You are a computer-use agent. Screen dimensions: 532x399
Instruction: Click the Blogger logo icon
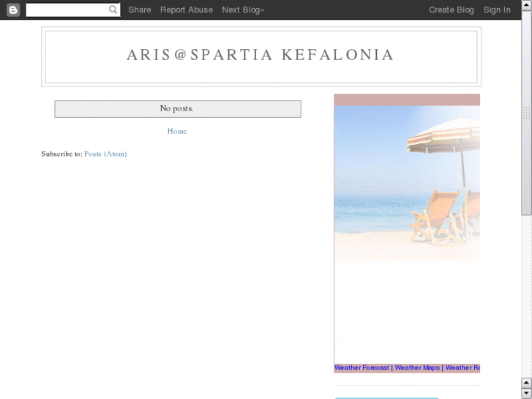click(x=13, y=10)
